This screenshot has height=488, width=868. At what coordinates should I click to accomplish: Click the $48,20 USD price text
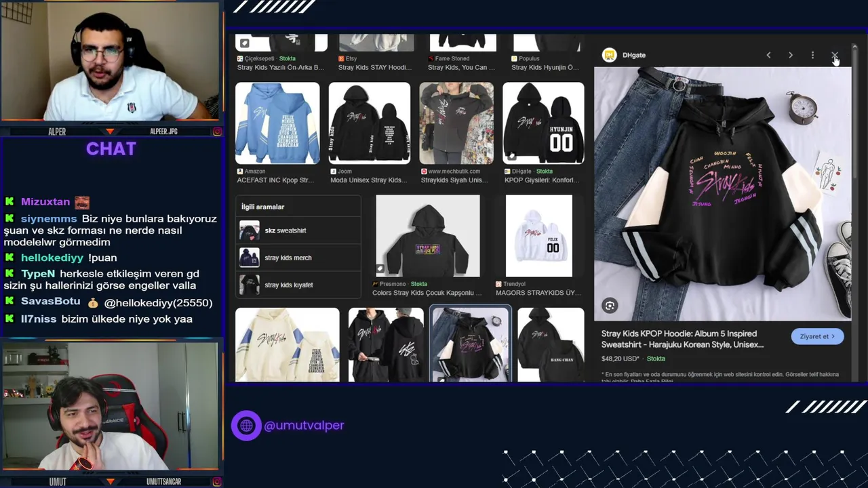pos(620,359)
